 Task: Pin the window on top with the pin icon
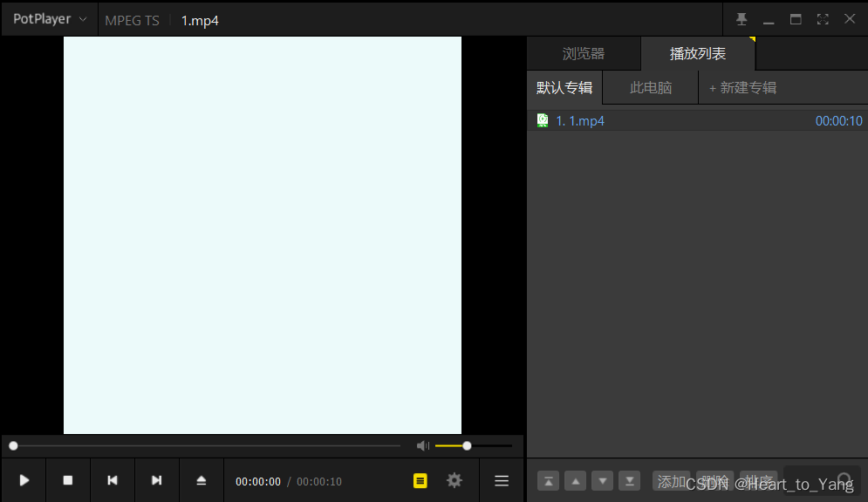click(742, 19)
